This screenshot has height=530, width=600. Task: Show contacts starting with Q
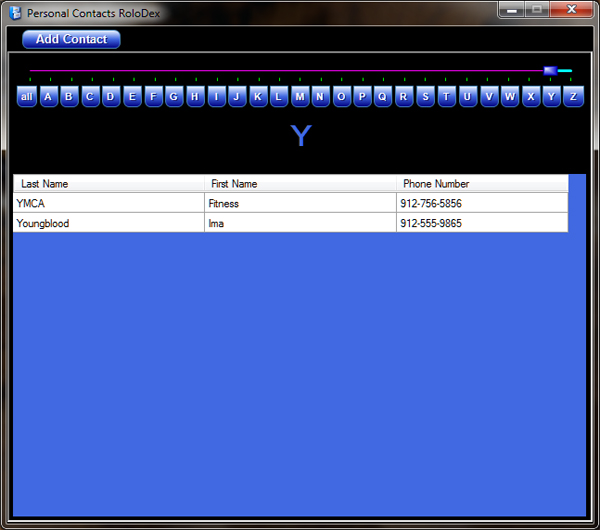point(383,96)
